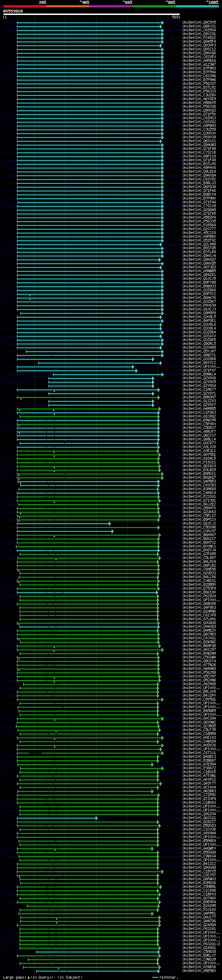Click the cyan ~100% identity legend segment

[197, 6]
